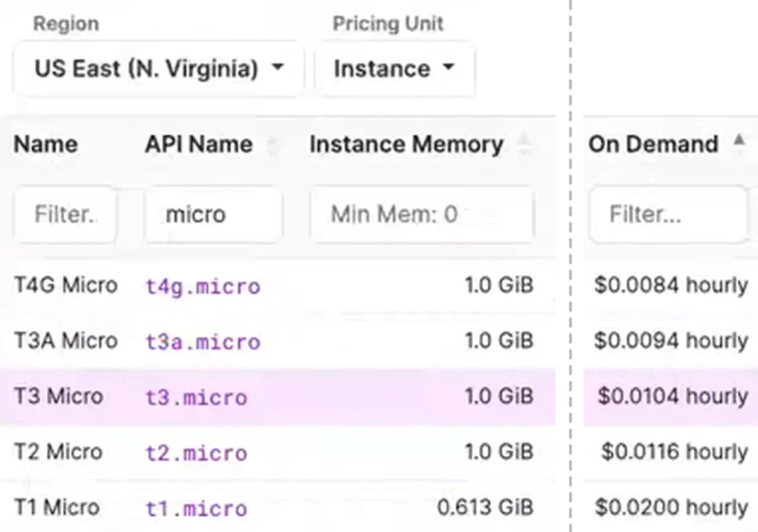Select the T3A Micro name cell
This screenshot has height=532, width=758.
coord(66,341)
